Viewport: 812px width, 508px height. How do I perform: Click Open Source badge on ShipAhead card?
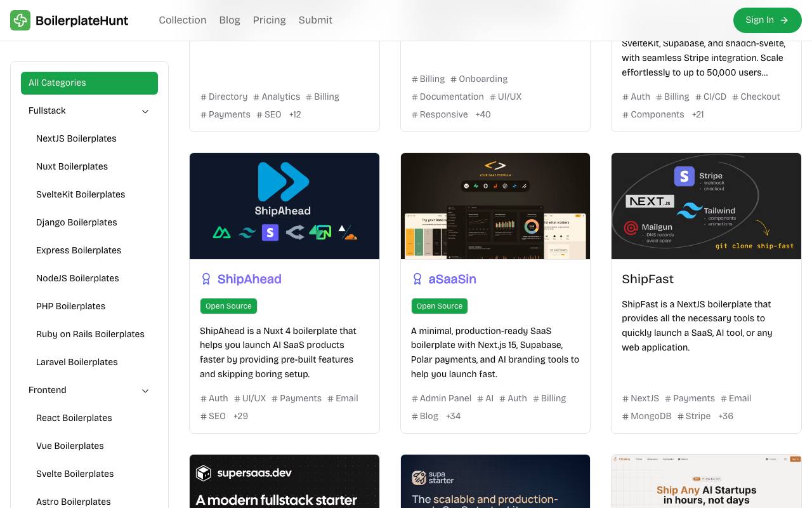tap(228, 306)
